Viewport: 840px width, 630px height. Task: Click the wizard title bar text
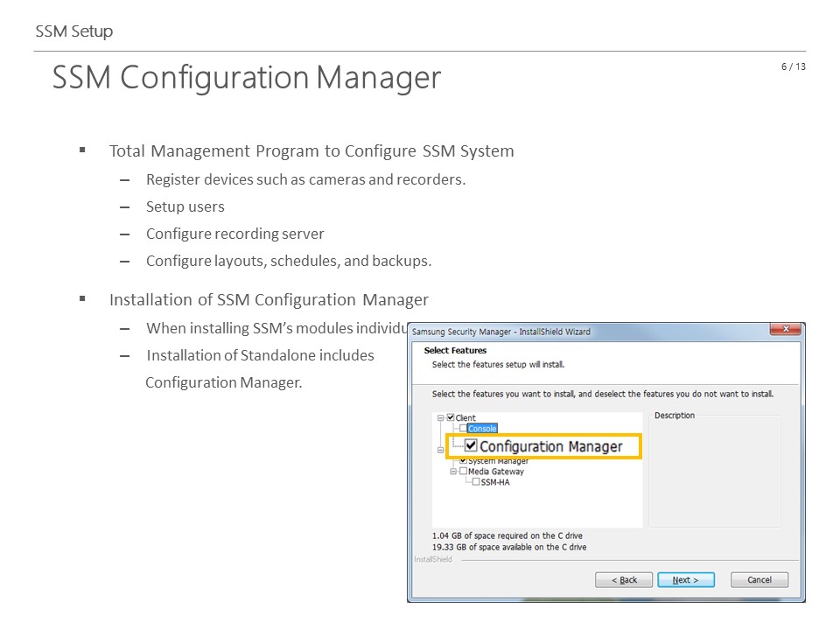point(500,332)
